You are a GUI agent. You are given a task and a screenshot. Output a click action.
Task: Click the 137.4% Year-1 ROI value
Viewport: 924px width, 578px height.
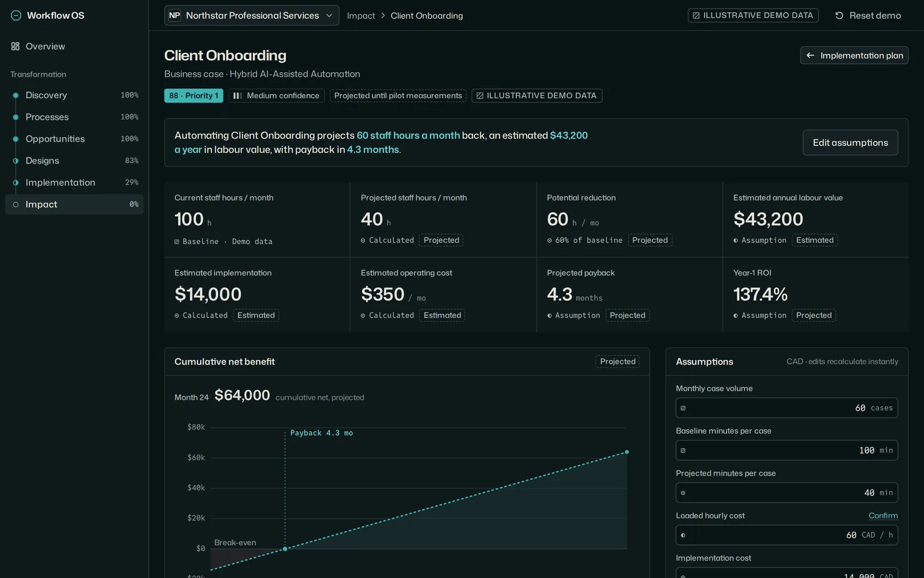click(760, 294)
